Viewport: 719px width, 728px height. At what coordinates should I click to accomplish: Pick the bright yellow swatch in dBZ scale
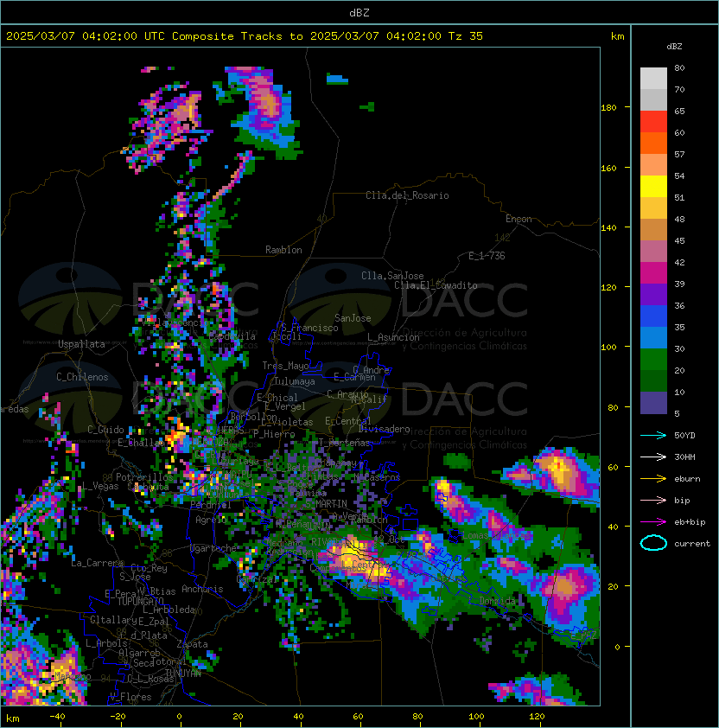(x=653, y=187)
